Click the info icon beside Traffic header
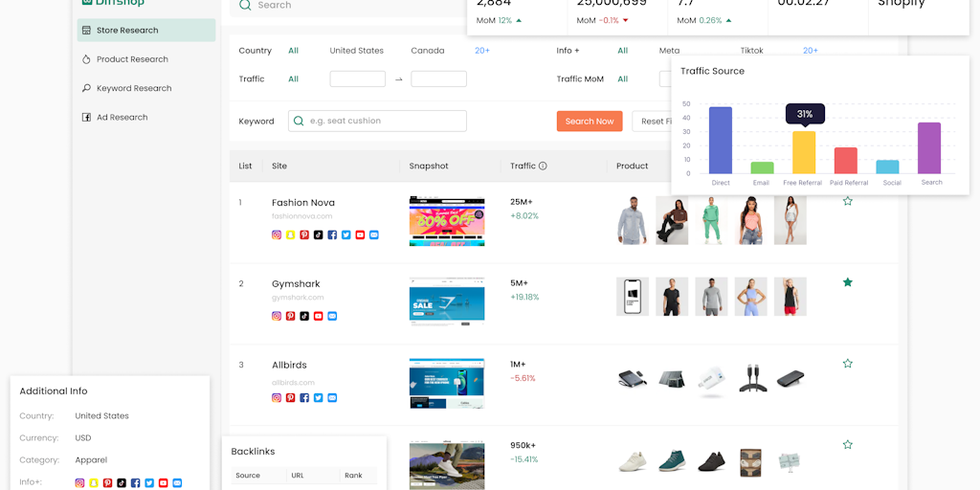This screenshot has width=980, height=490. tap(543, 166)
